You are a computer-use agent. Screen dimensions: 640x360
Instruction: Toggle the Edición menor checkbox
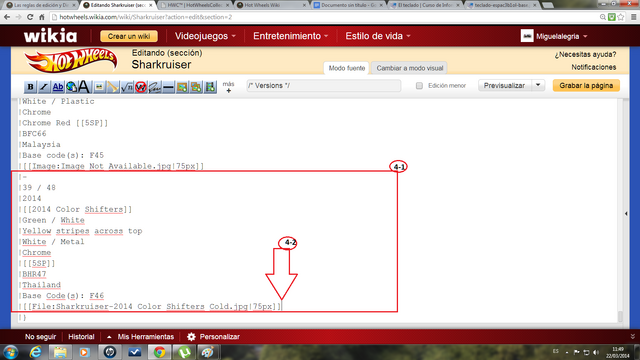(x=419, y=86)
